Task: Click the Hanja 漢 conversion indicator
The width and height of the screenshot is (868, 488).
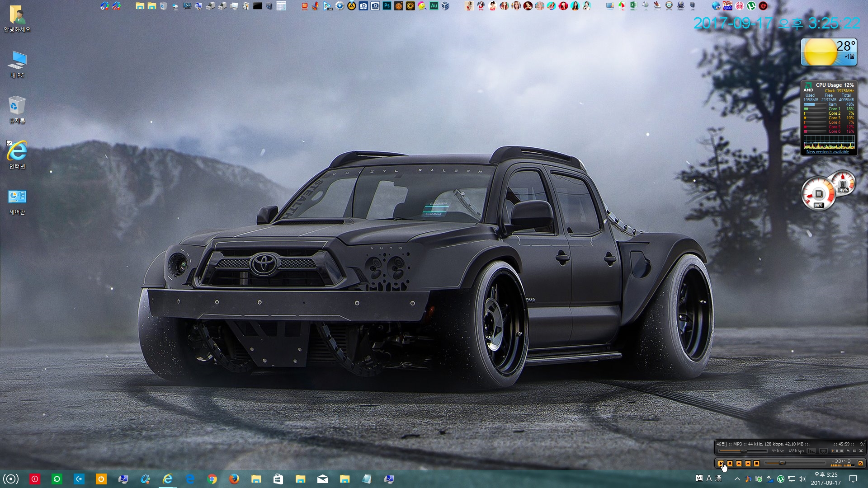Action: tap(718, 479)
